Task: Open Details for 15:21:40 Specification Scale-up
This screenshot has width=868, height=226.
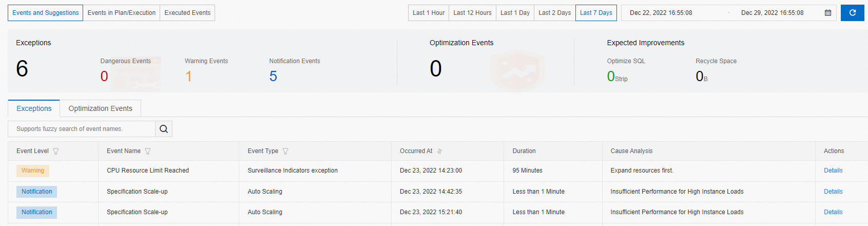Action: tap(833, 212)
